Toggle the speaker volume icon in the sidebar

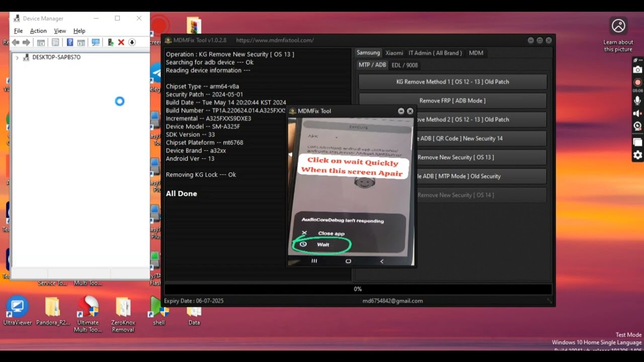point(637,113)
